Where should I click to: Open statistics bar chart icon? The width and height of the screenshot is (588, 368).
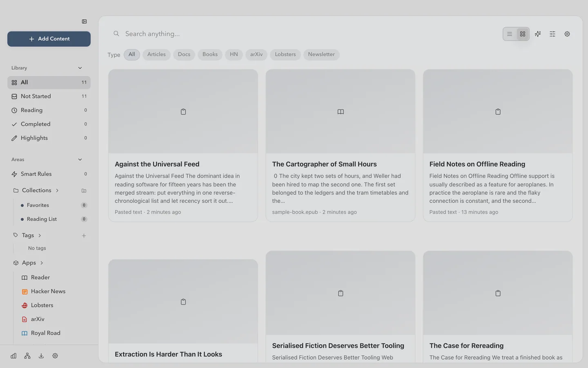pos(13,356)
